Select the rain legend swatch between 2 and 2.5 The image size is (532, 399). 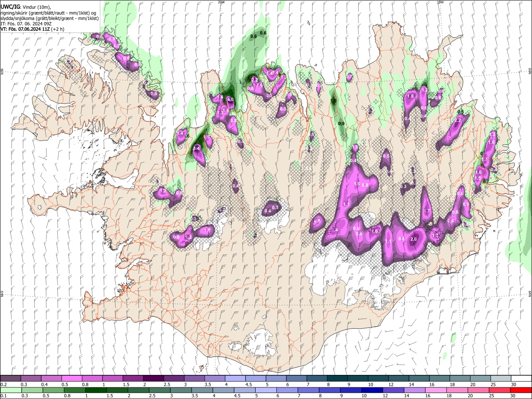pos(138,390)
